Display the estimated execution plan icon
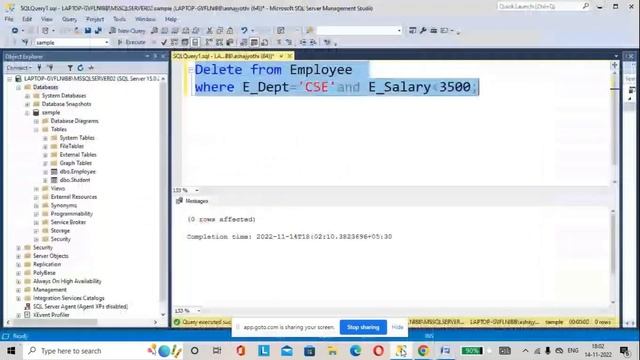 point(174,42)
